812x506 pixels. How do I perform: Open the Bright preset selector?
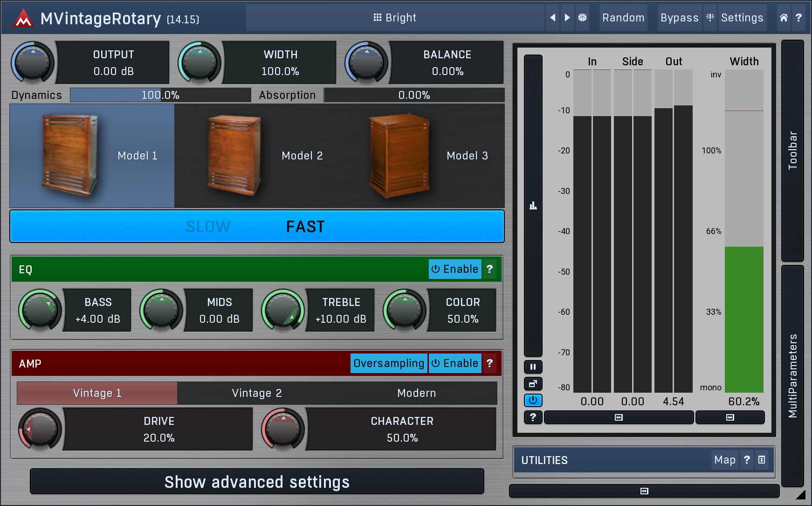tap(394, 18)
